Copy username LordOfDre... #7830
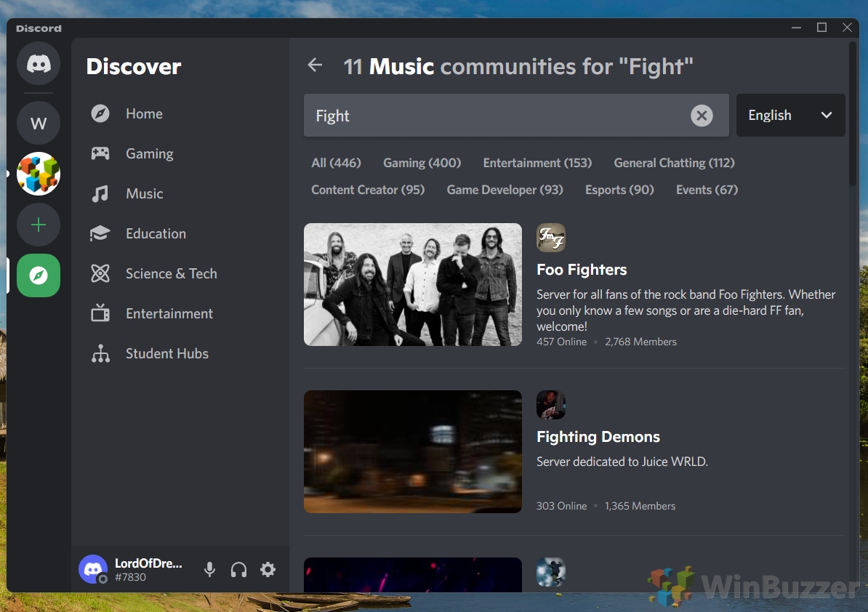 point(148,569)
